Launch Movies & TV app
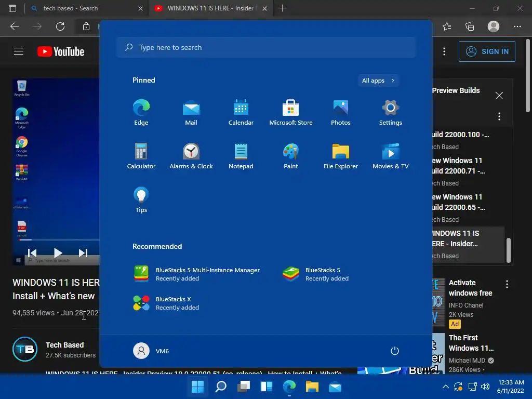532x399 pixels. click(x=391, y=156)
